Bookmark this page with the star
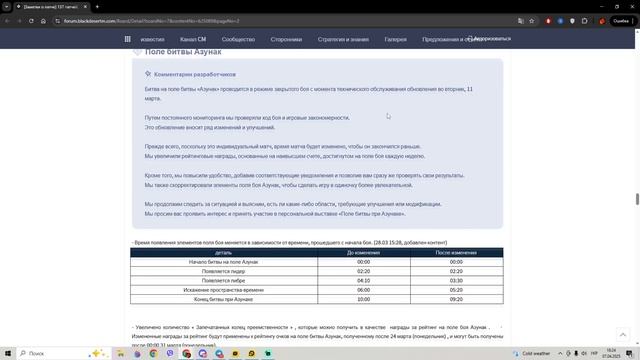640x360 pixels. coord(531,21)
